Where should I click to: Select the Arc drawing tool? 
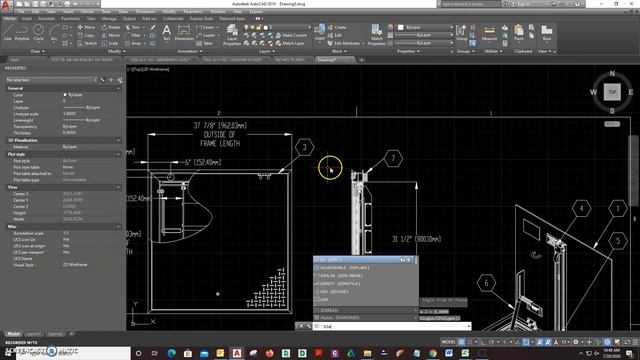pos(53,33)
